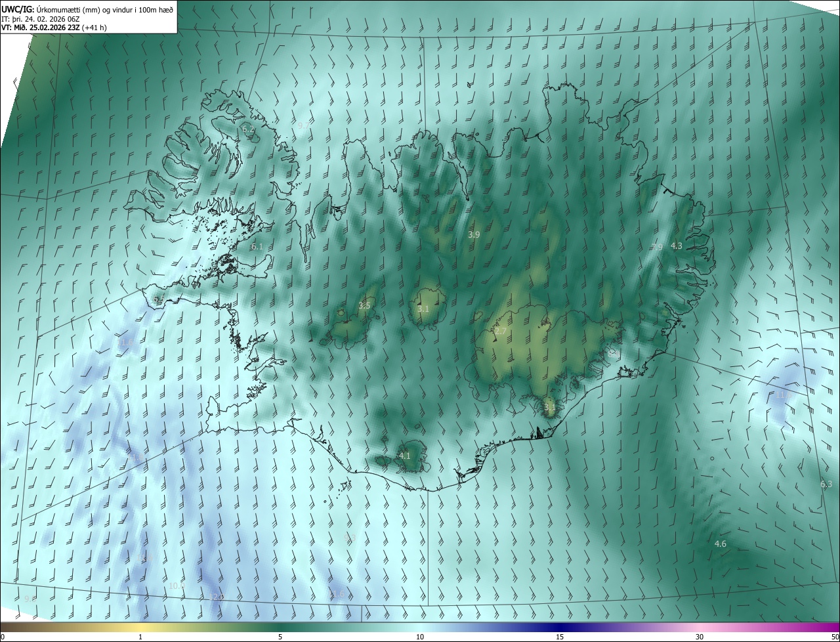Click the 30 tick label on the color scale

[700, 637]
